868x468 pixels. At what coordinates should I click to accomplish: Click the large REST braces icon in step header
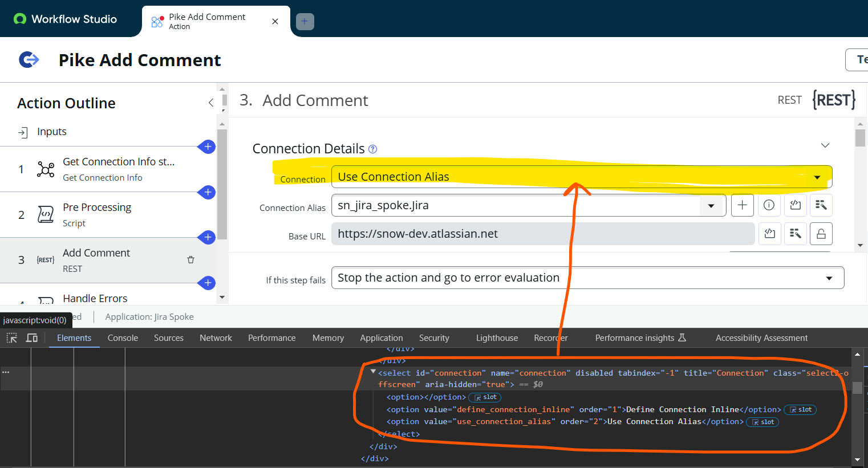tap(834, 100)
